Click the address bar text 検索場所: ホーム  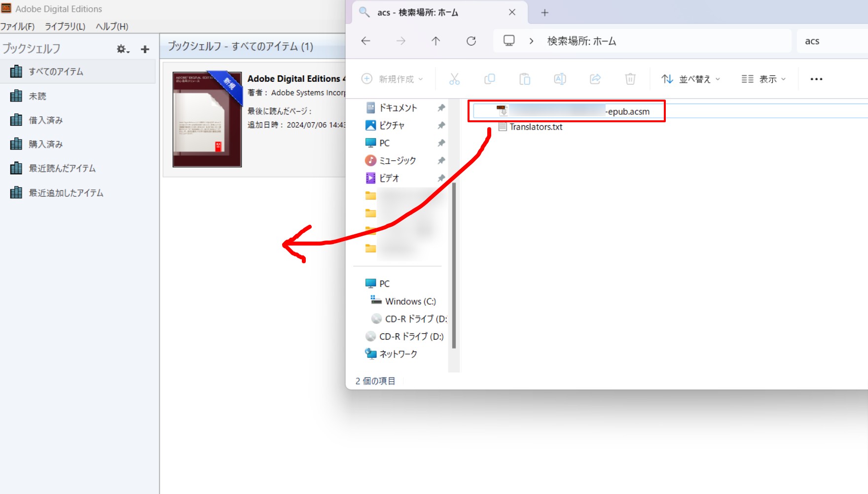[x=581, y=41]
